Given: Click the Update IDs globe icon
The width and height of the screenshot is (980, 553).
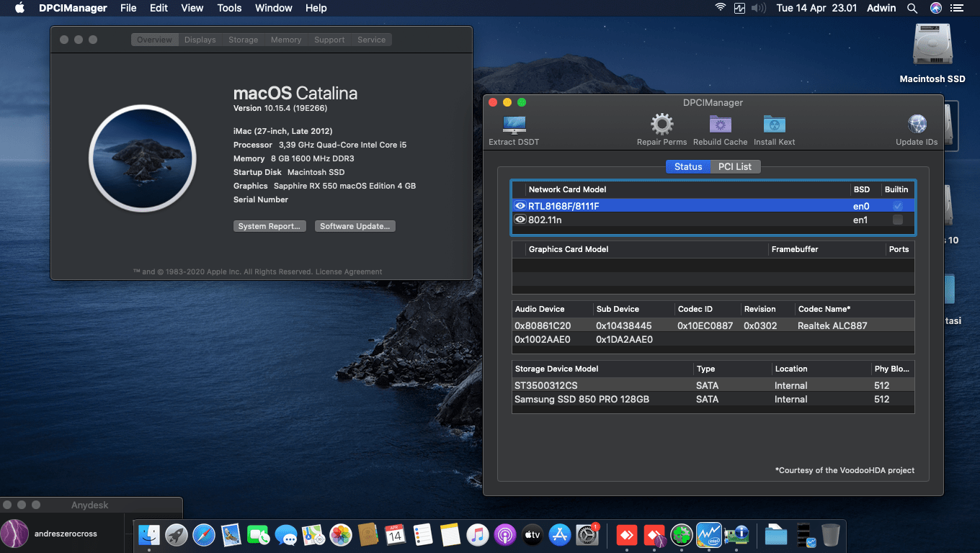Looking at the screenshot, I should (x=917, y=124).
